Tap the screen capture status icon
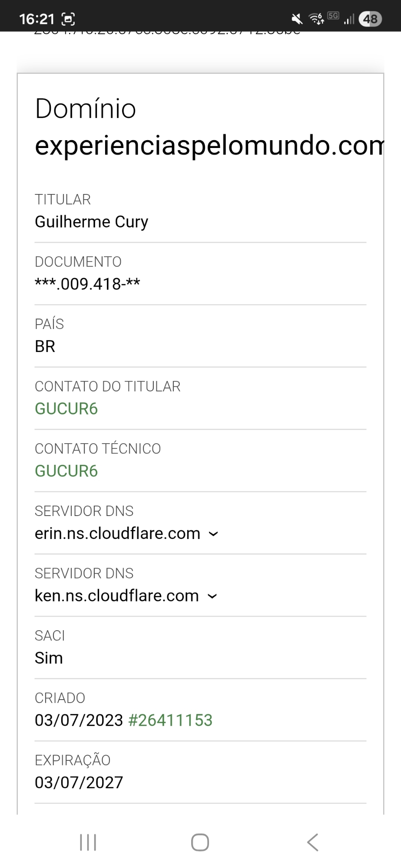This screenshot has width=401, height=868. [x=69, y=19]
